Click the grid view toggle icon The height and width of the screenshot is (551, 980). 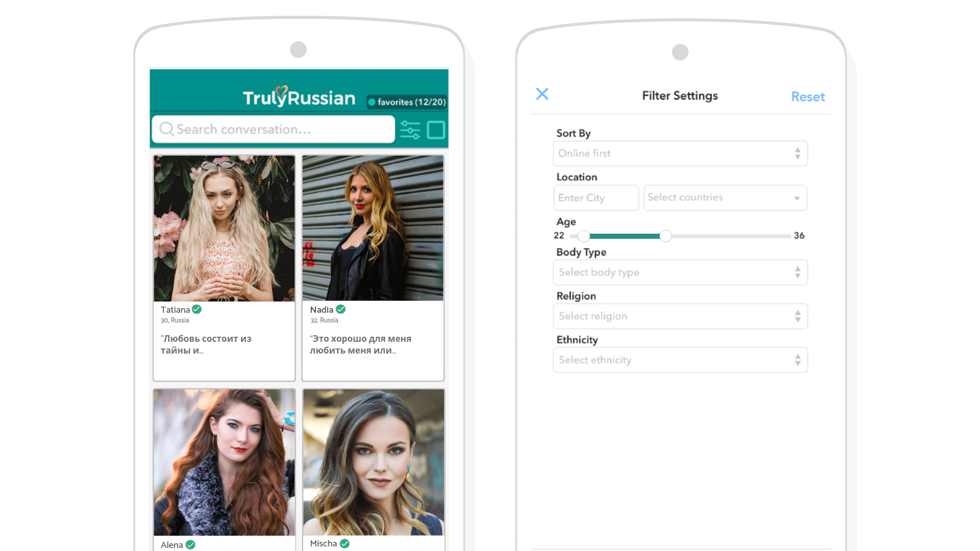[x=435, y=129]
